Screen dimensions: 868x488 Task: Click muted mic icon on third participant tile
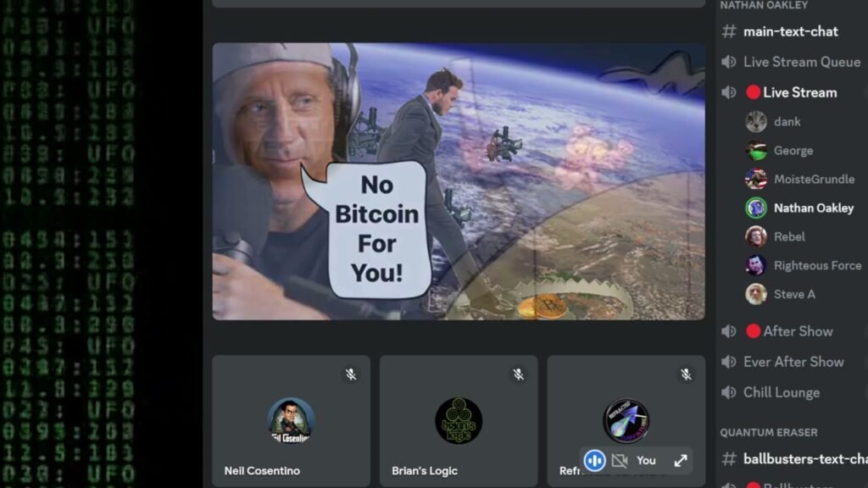click(x=686, y=374)
